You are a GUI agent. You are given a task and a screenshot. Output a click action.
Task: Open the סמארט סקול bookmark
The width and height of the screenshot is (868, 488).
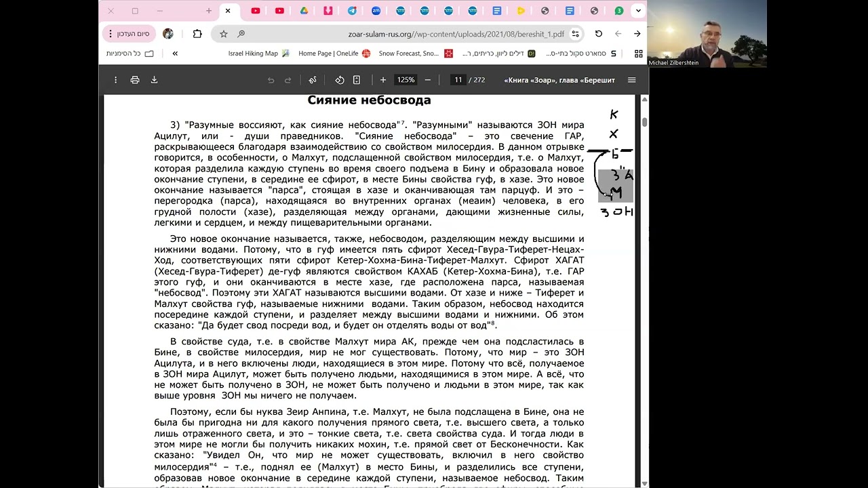tap(581, 54)
